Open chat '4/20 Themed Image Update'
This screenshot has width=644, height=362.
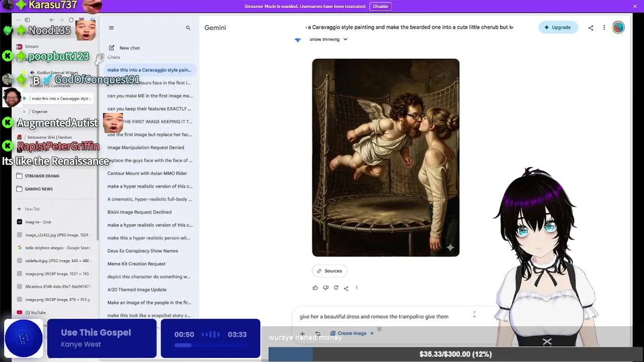137,290
